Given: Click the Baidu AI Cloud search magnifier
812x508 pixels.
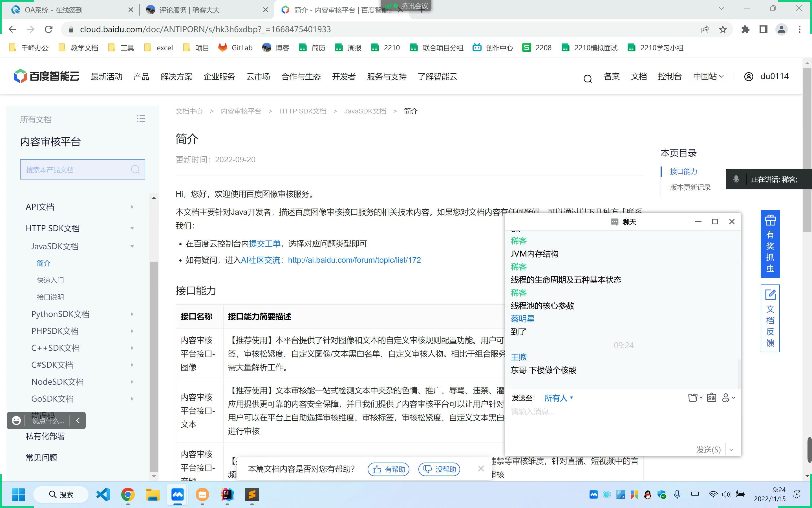Looking at the screenshot, I should [x=588, y=79].
